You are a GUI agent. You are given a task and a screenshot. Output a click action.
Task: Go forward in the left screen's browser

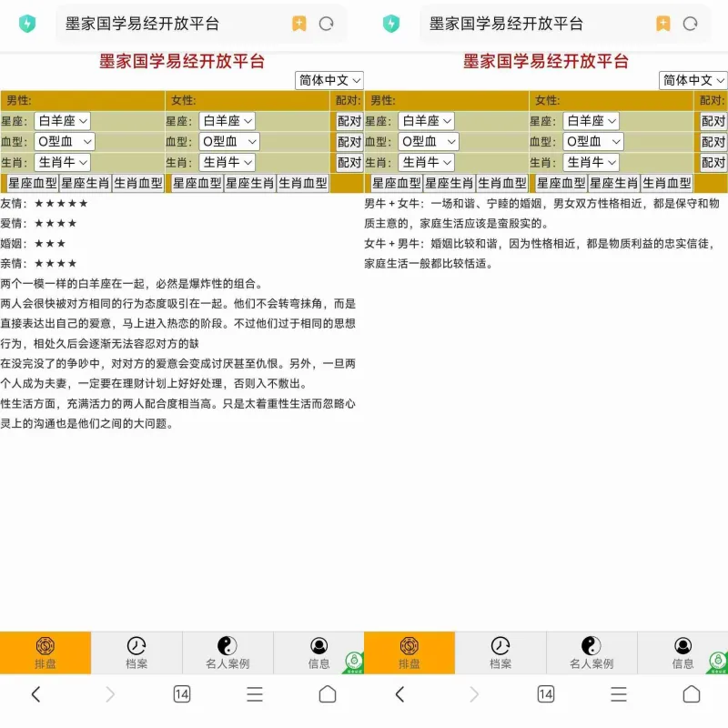point(109,694)
